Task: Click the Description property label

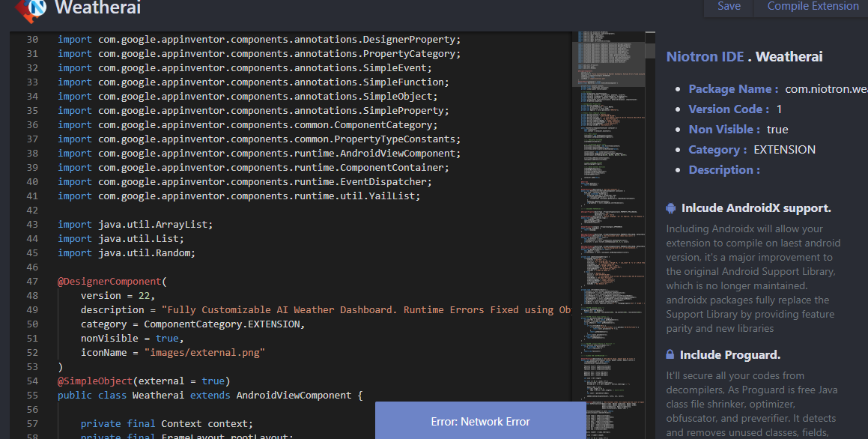Action: 723,170
